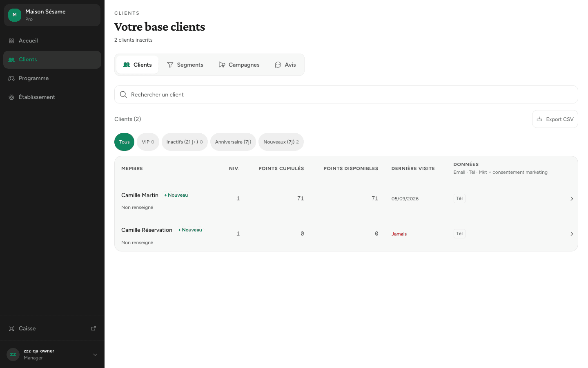Viewport: 588px width, 368px height.
Task: Click the DONNÉES column header
Action: point(466,164)
